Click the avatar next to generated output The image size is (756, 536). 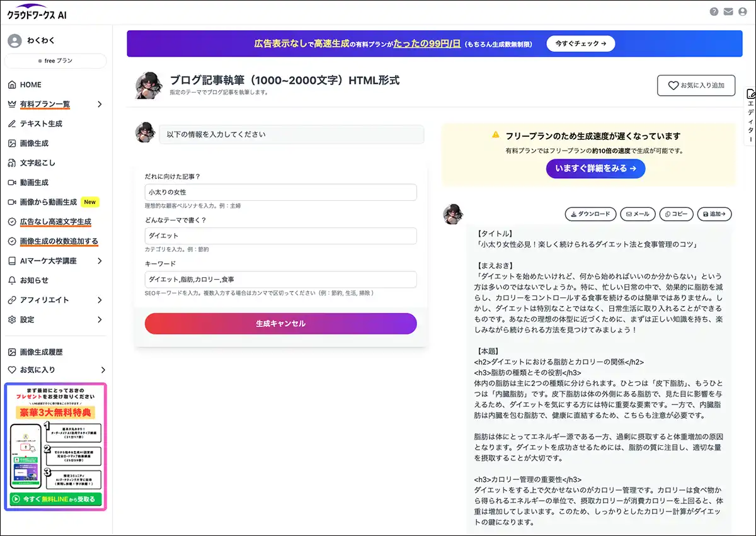(454, 214)
